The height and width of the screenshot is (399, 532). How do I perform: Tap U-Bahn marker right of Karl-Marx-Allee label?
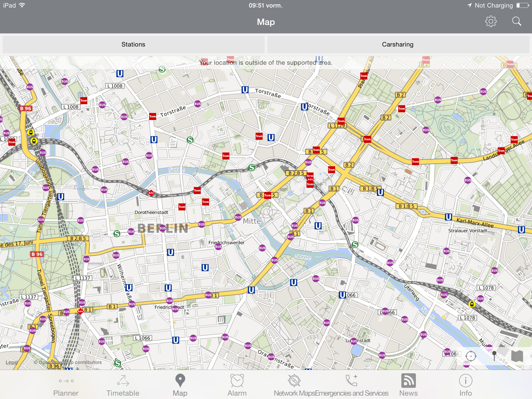click(x=521, y=230)
